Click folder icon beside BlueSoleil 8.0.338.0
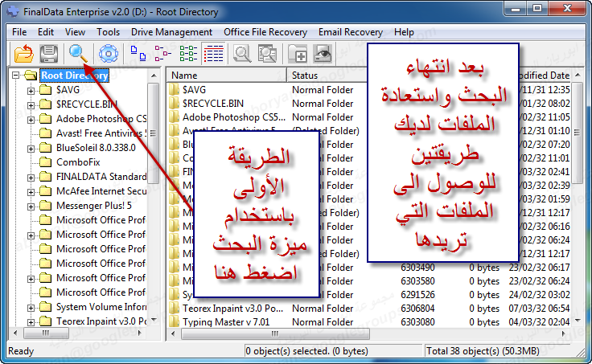Screen dimensions: 592x364 point(45,148)
